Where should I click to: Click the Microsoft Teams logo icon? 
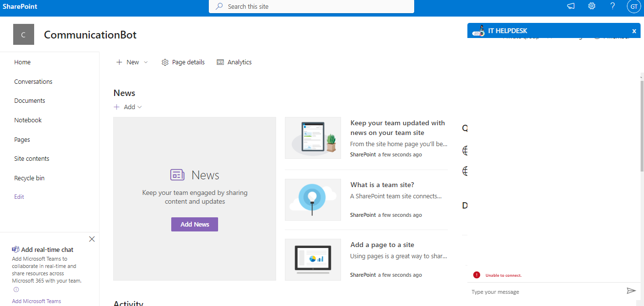(16, 249)
